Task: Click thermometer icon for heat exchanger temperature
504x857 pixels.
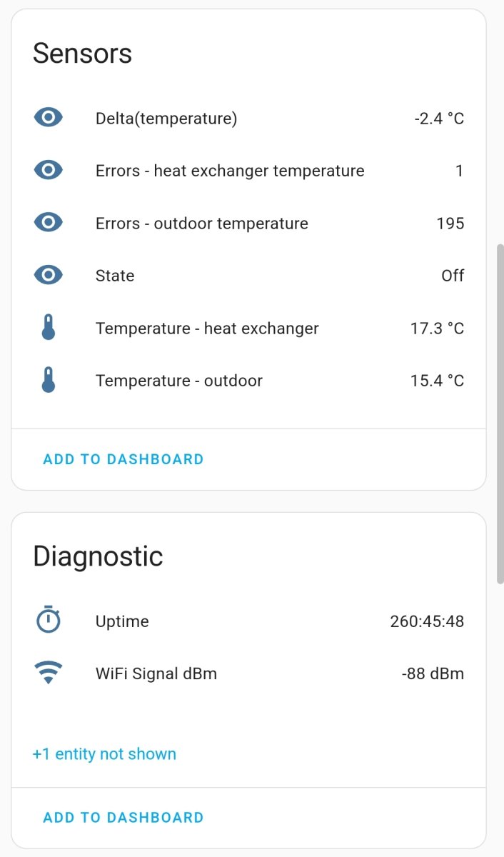Action: [49, 328]
